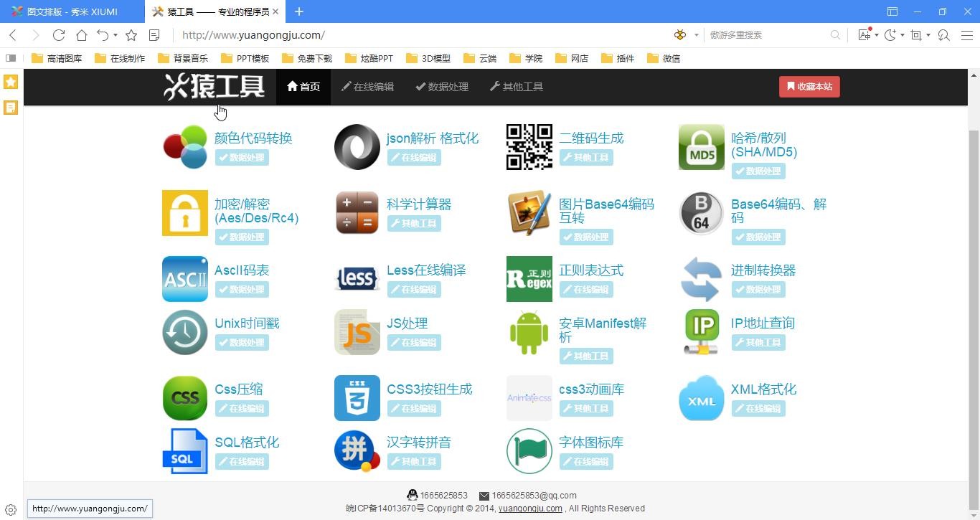This screenshot has height=520, width=980.
Task: Switch to the 图文排版 - 秀米 XIUMI tab
Action: [72, 11]
